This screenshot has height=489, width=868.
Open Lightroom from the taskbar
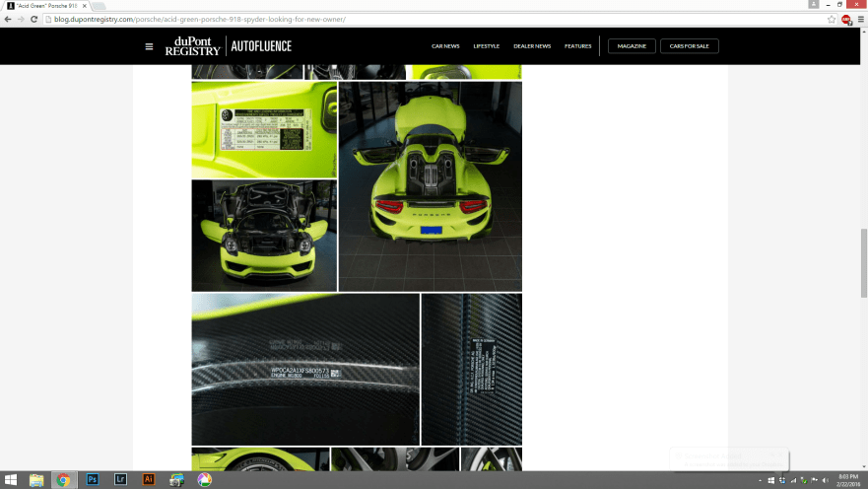click(x=120, y=479)
